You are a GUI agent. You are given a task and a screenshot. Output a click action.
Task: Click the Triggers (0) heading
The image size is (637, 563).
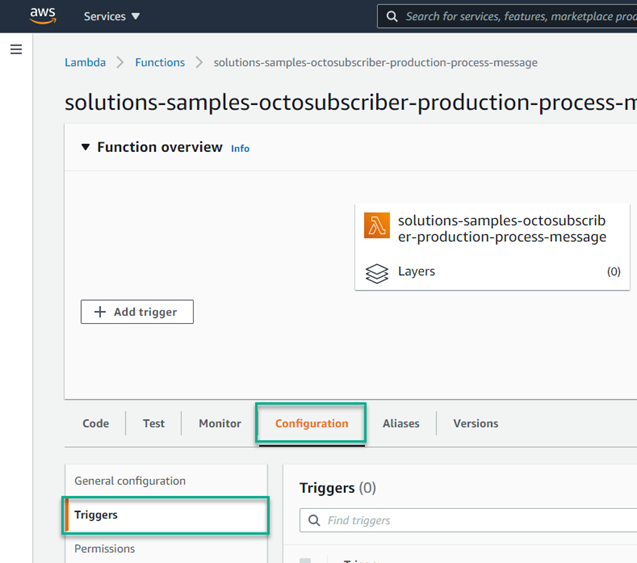pyautogui.click(x=338, y=487)
